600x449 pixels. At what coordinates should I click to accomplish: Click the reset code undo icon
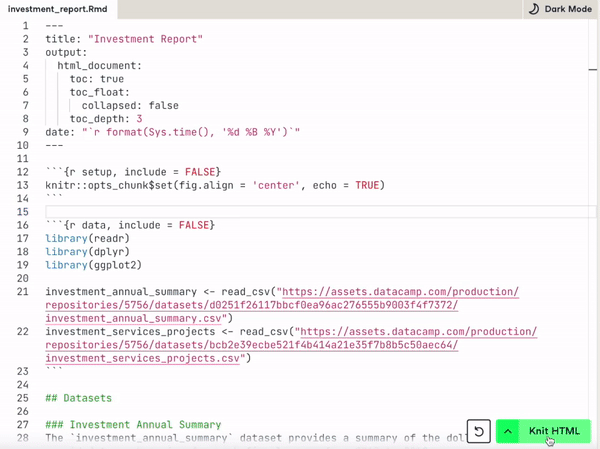(x=479, y=431)
